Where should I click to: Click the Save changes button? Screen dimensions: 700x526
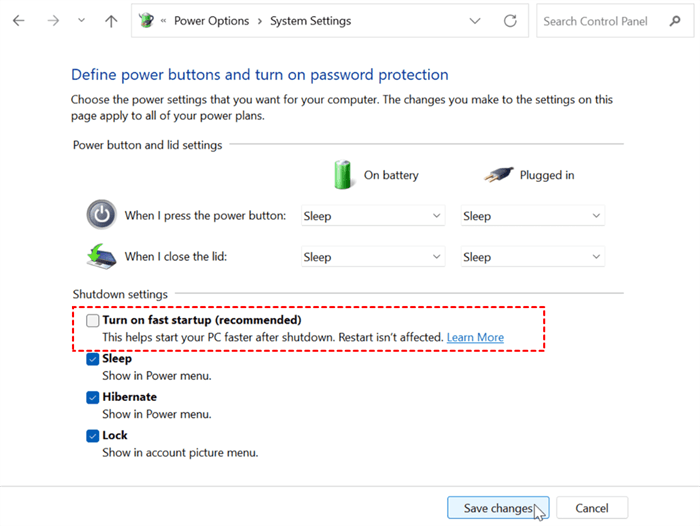498,508
